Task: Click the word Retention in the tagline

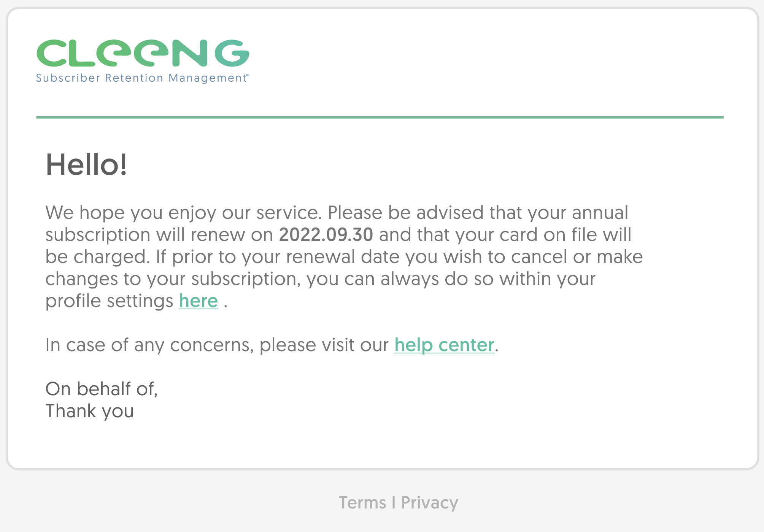Action: pyautogui.click(x=134, y=78)
